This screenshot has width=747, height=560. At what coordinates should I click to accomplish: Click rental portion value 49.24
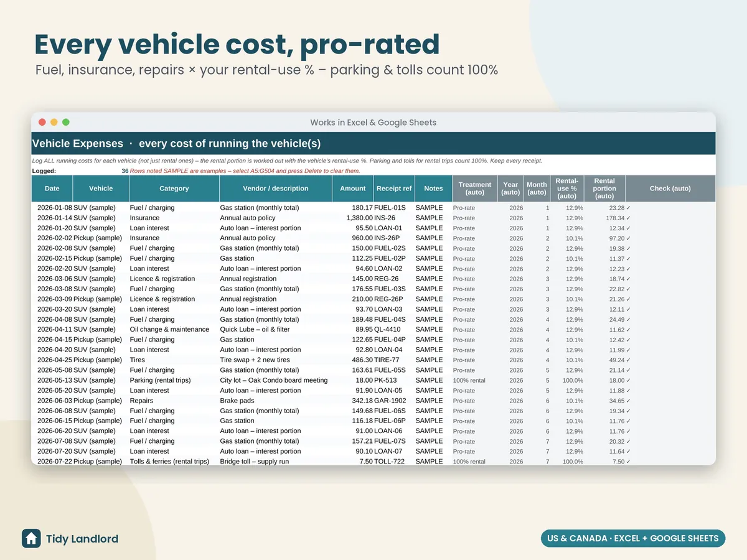click(x=616, y=360)
